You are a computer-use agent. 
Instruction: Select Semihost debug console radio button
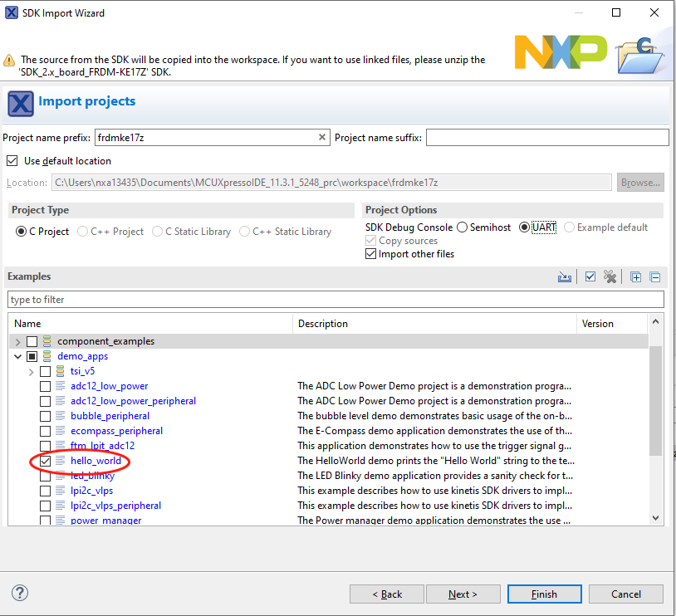click(461, 227)
